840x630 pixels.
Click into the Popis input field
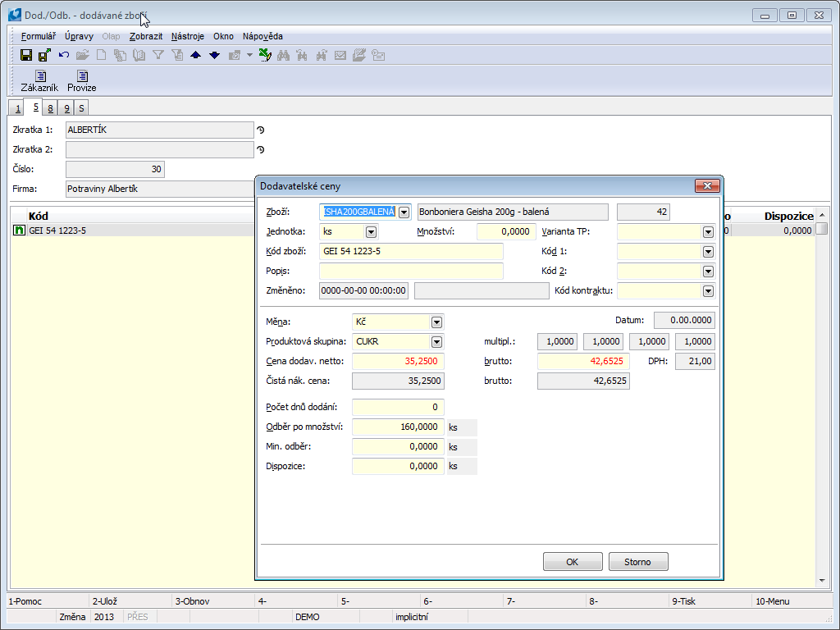411,271
